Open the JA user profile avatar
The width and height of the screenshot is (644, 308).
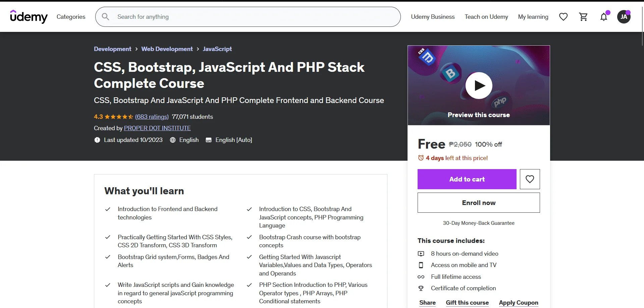(x=624, y=17)
